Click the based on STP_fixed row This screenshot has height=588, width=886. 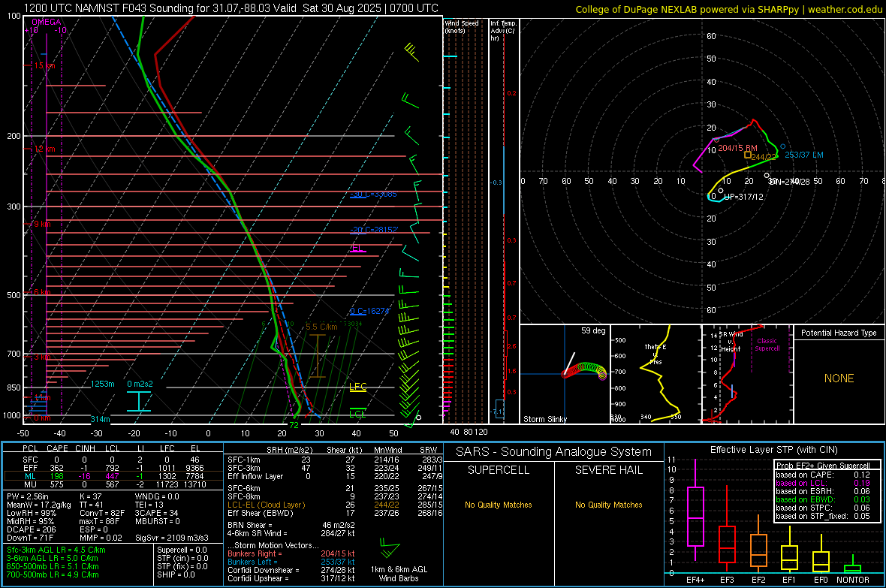[822, 516]
